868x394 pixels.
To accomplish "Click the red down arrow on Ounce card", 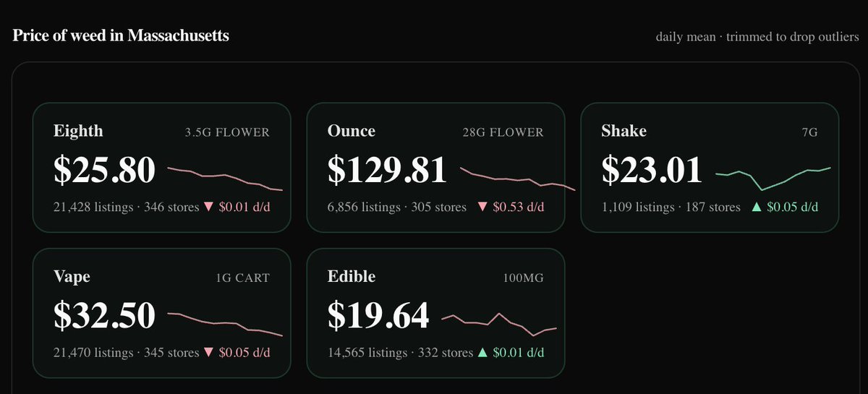I will point(482,207).
